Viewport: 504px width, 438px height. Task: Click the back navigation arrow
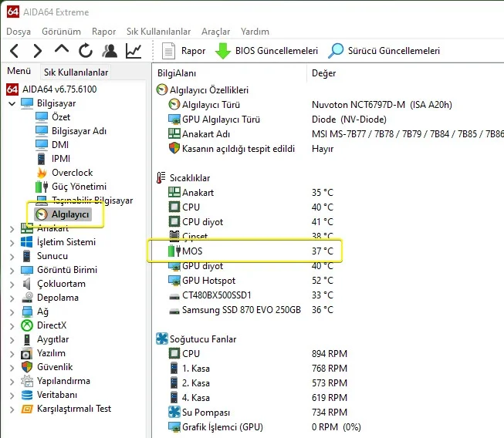point(15,51)
